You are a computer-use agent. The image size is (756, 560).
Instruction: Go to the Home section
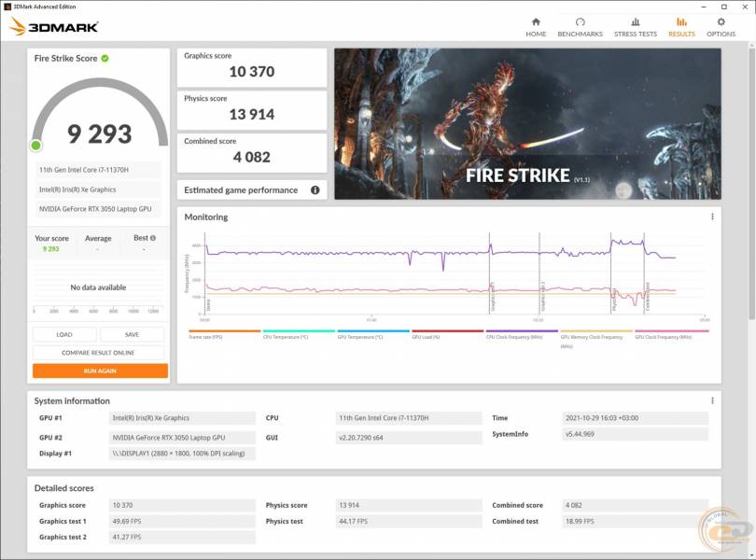(536, 27)
